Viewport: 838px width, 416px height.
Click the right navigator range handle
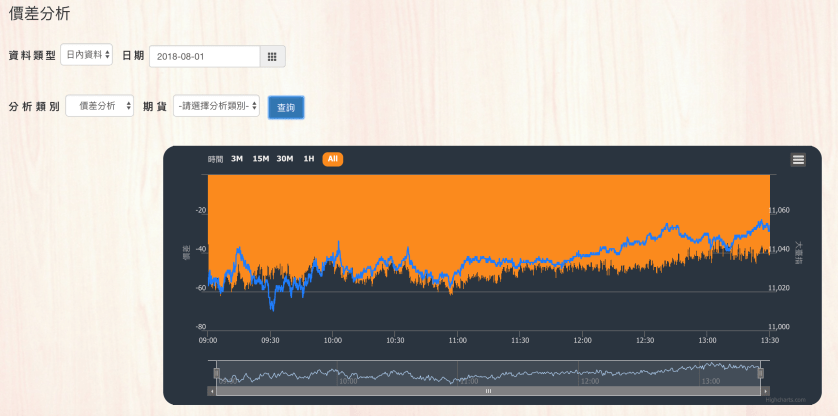[761, 373]
